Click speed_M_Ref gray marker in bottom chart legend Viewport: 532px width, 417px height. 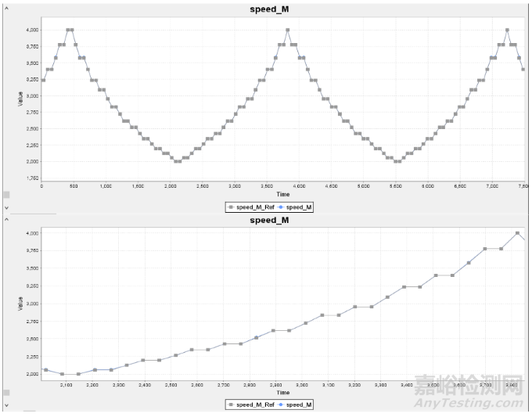[x=228, y=404]
